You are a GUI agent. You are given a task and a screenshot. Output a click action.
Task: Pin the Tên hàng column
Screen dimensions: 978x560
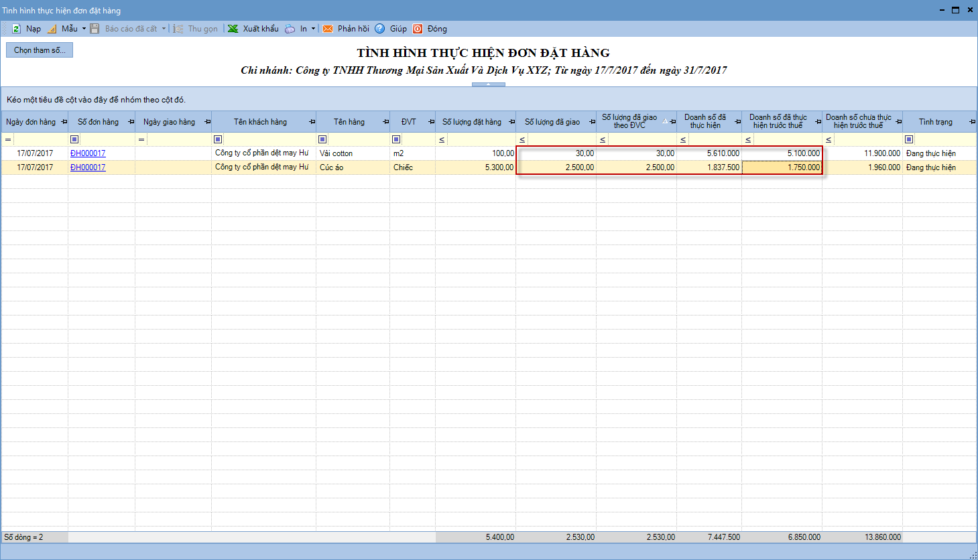pos(385,122)
